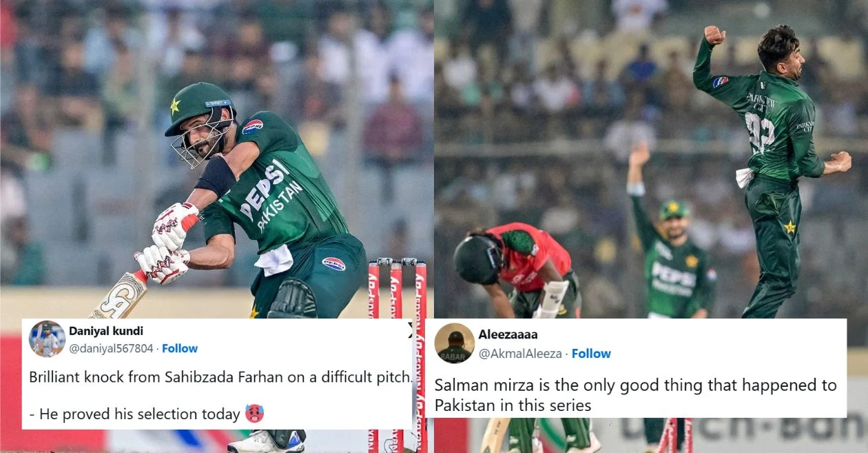
Task: Click the bowler's raised fist
Action: pos(714,34)
